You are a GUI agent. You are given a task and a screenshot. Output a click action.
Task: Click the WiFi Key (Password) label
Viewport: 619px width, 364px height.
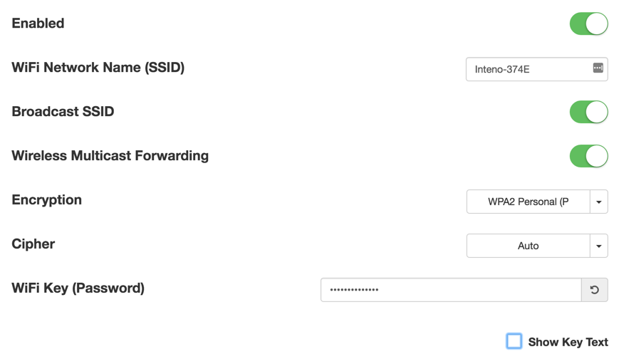[x=78, y=288]
